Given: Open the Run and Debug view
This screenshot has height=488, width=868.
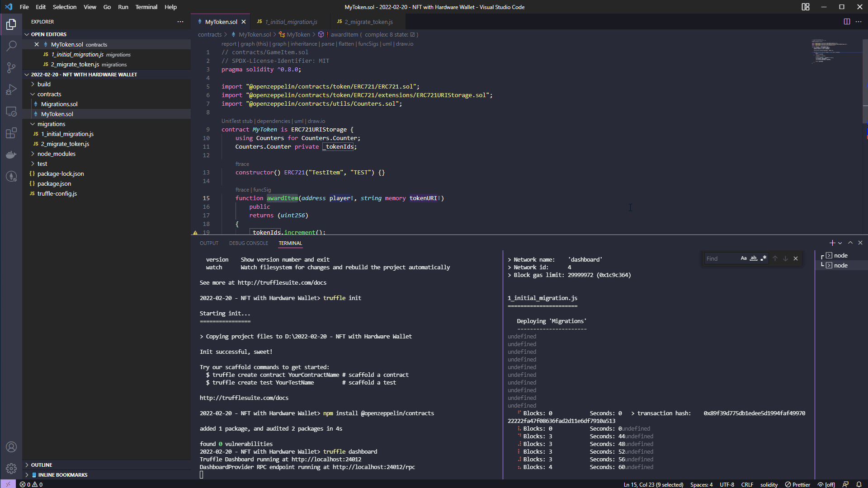Looking at the screenshot, I should coord(11,89).
